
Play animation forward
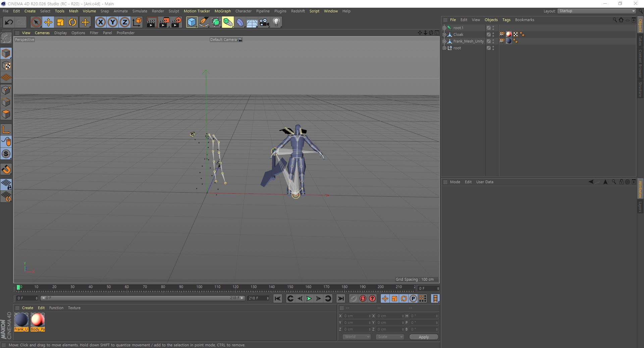[309, 298]
